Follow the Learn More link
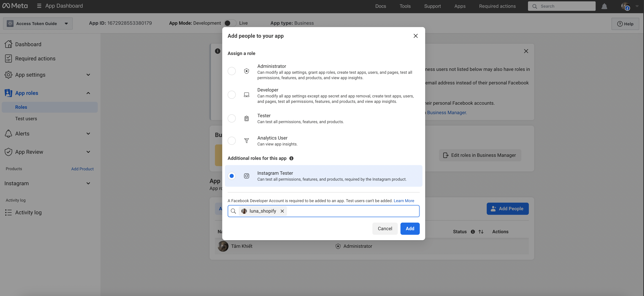Viewport: 644px width, 296px height. point(404,201)
